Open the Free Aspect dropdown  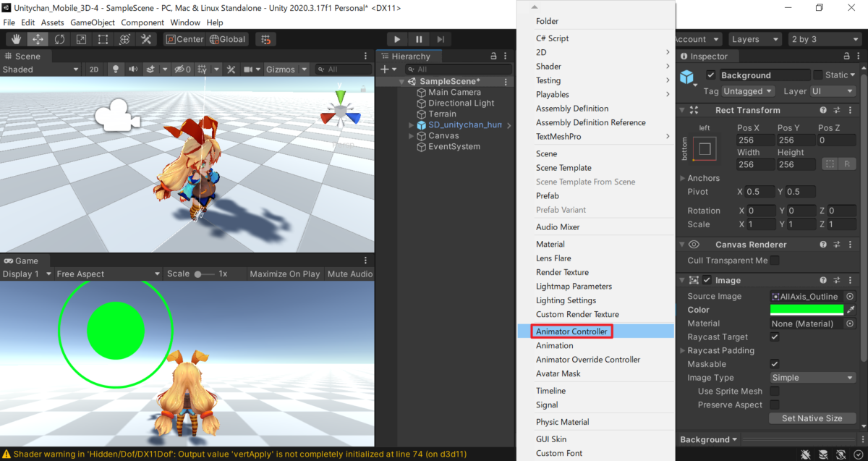pos(109,274)
